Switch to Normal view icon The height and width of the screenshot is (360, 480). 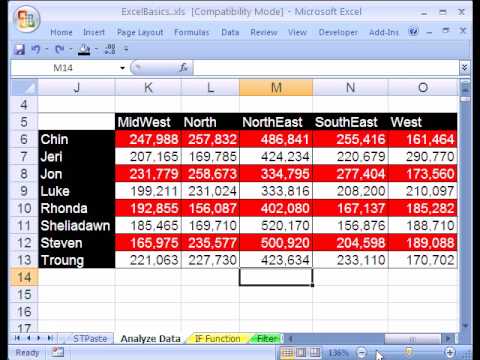click(x=287, y=352)
